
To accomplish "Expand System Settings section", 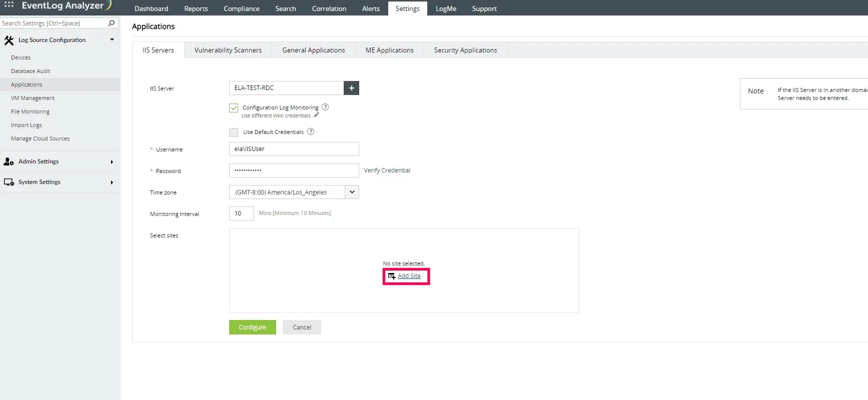I will tap(112, 182).
